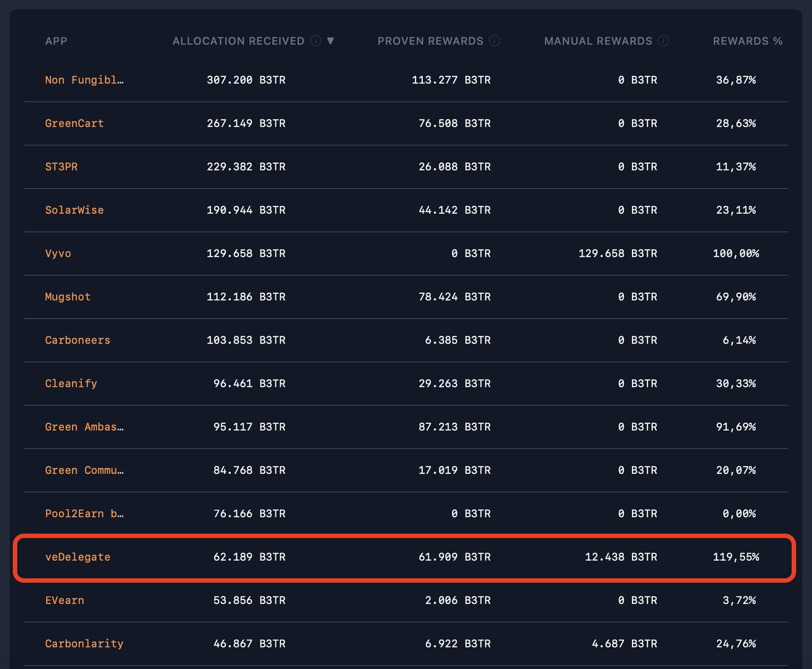Select proven rewards value 78.424 B3TR
The image size is (812, 669).
455,297
